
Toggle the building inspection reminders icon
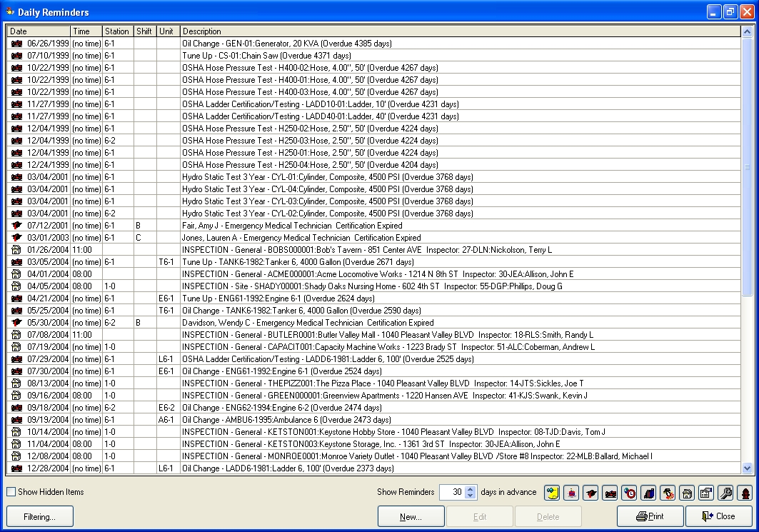pos(687,492)
